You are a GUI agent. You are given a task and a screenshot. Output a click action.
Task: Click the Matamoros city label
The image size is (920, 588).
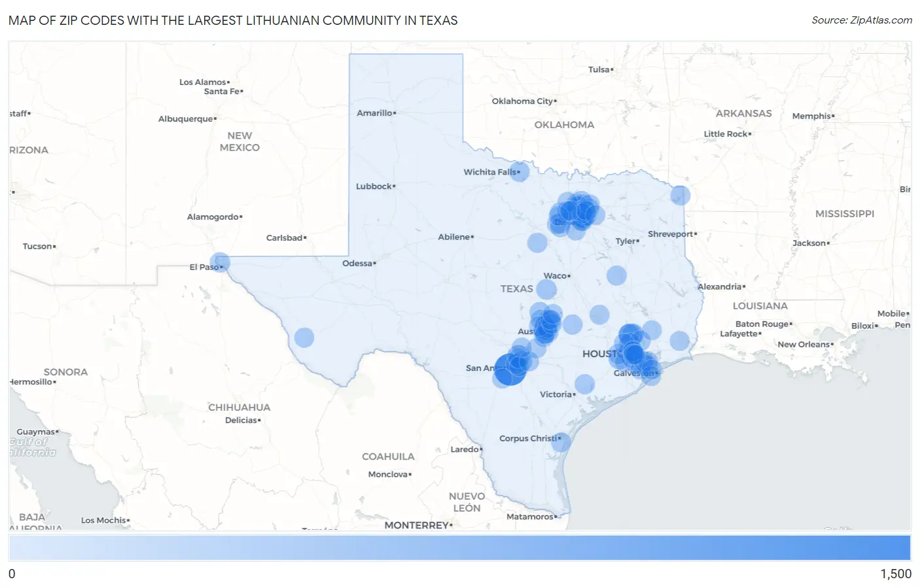tap(531, 517)
